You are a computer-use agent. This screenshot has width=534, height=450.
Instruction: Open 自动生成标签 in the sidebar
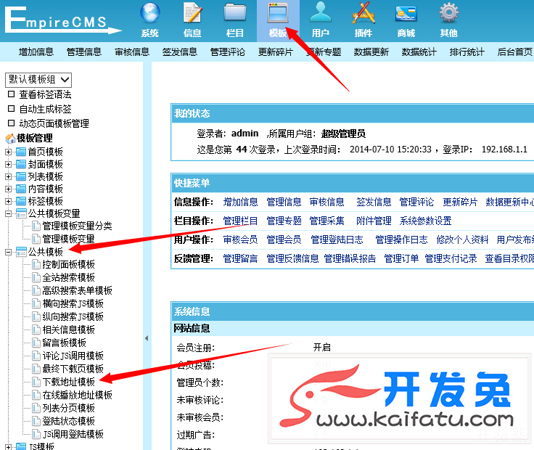point(45,109)
